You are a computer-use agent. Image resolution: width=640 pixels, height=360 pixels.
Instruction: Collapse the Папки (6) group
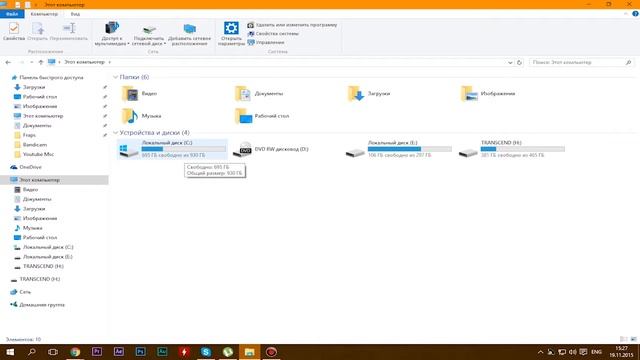click(116, 77)
